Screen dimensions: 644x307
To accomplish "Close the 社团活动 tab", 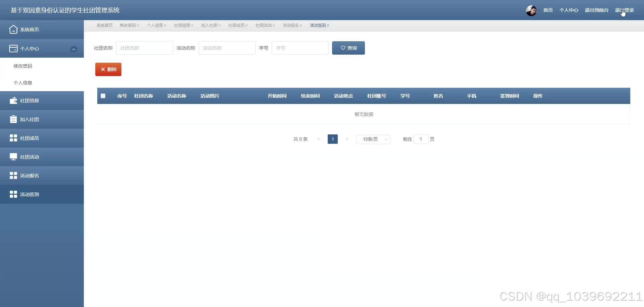I will 274,25.
